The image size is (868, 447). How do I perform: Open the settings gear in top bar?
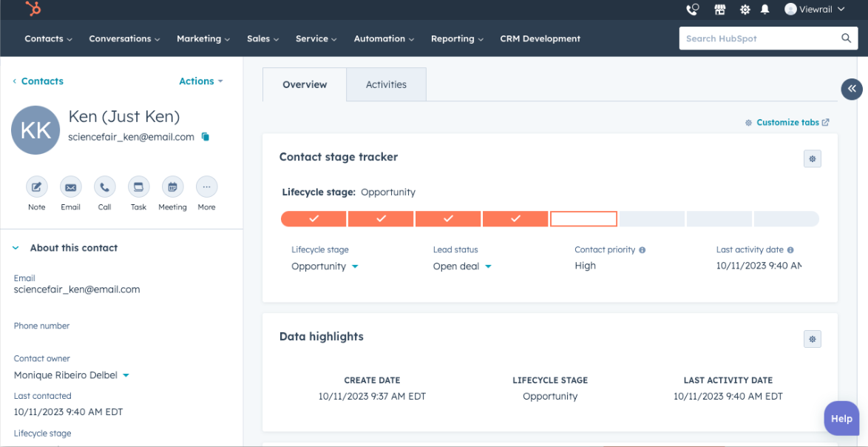click(x=745, y=10)
